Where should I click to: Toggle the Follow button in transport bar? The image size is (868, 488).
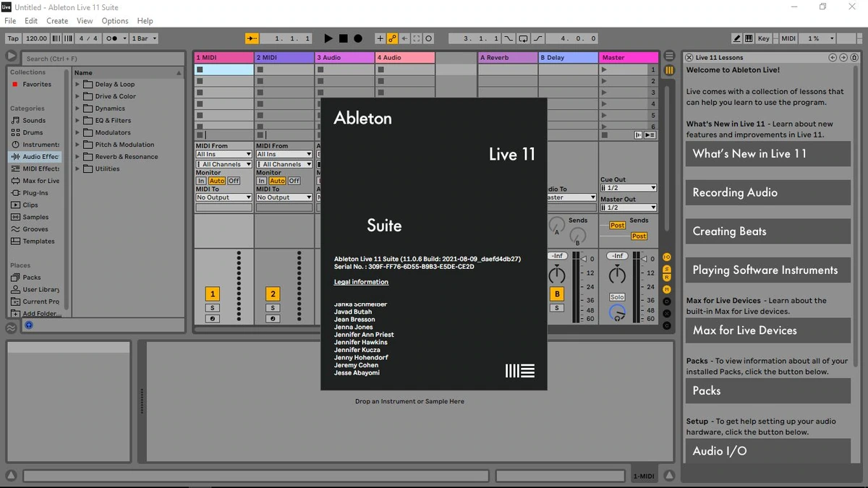[252, 38]
